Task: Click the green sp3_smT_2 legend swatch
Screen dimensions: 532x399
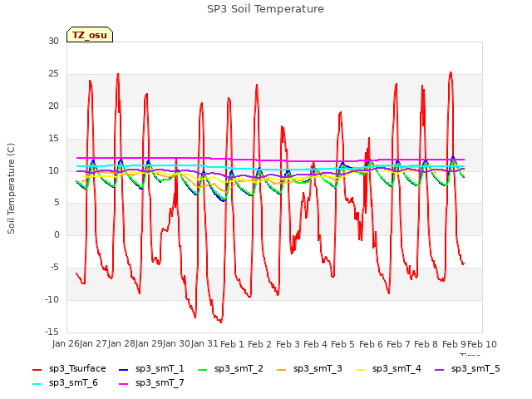Action: pos(203,369)
